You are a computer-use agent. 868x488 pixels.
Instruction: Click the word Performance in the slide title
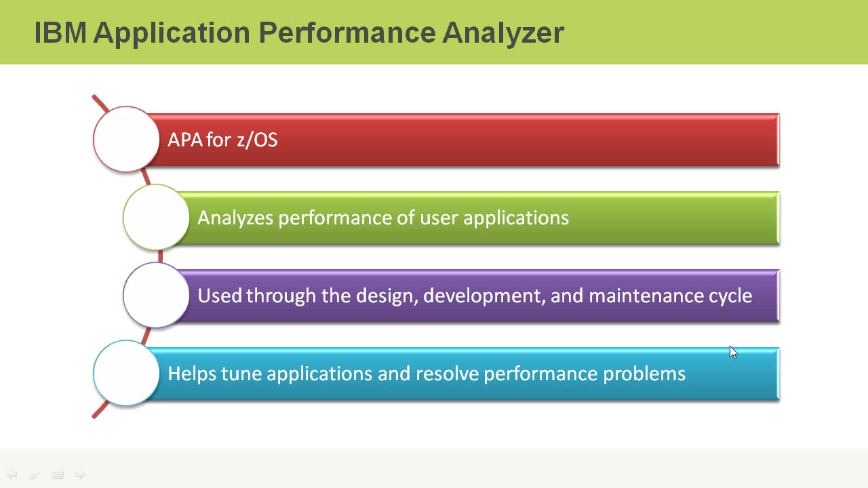pyautogui.click(x=353, y=33)
